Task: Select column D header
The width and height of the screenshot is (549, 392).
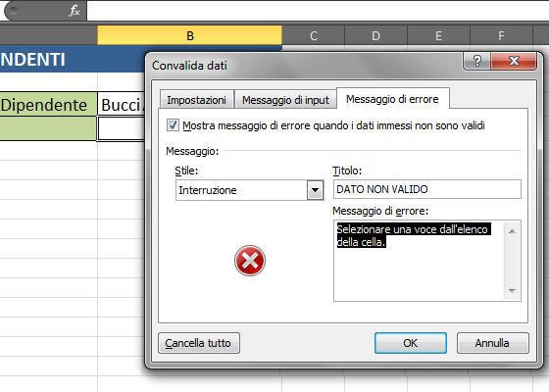Action: click(375, 35)
